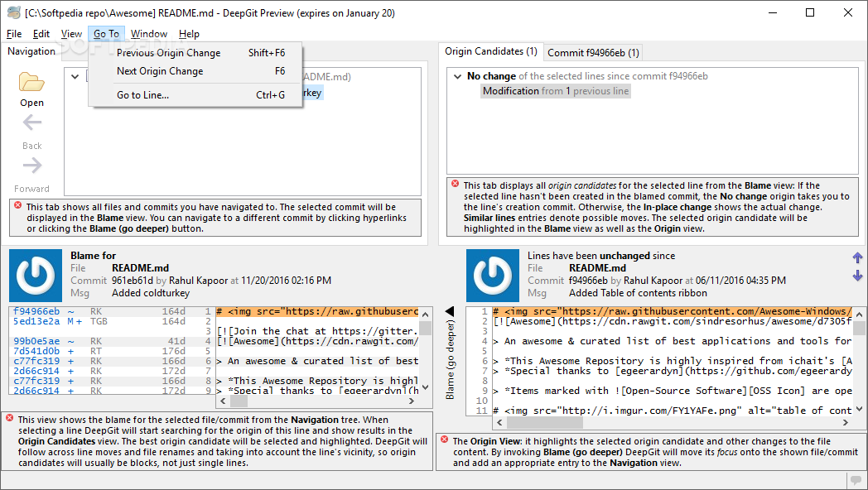Dismiss the Origin Candidates hint box

[455, 185]
